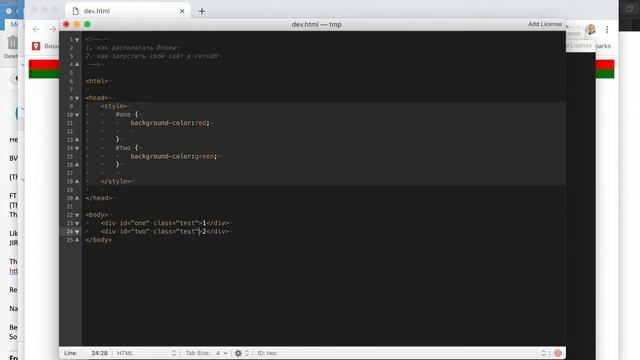Click the div with id one
Viewport: 640px width, 360px height.
pos(165,223)
